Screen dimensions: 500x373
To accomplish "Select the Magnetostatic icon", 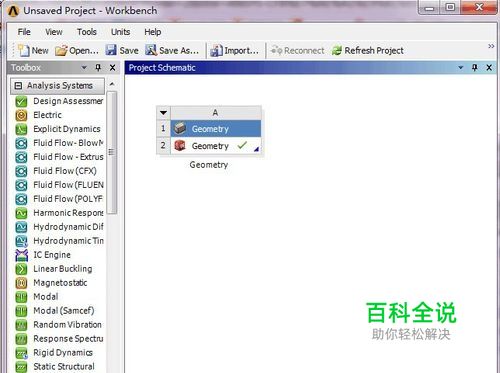I will tap(21, 283).
